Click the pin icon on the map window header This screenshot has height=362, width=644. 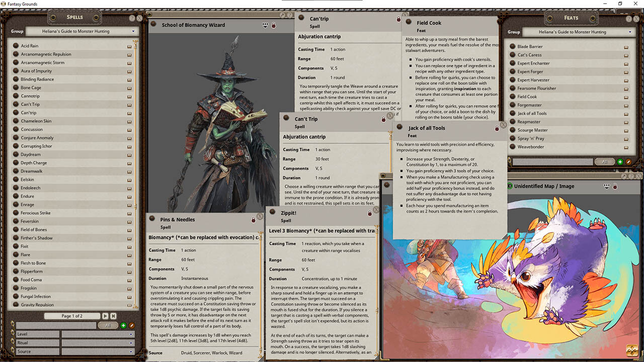624,176
